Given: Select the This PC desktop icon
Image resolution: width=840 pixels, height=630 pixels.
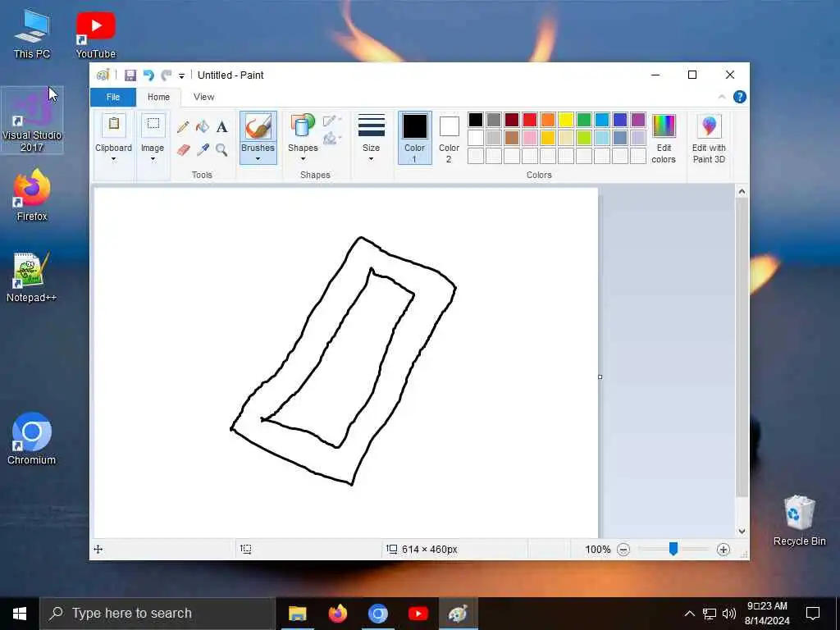Looking at the screenshot, I should 32,34.
